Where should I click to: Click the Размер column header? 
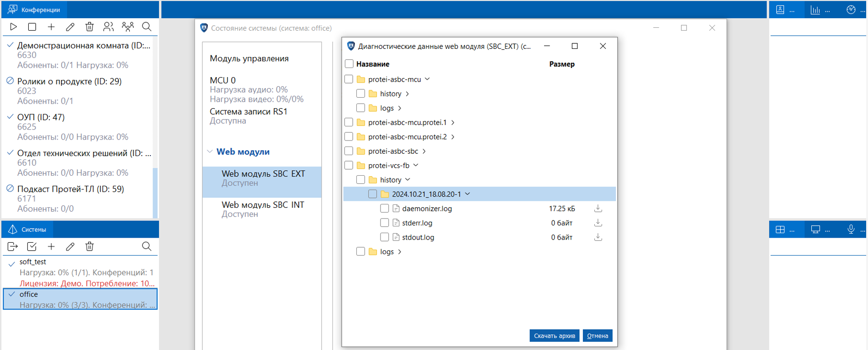pos(562,64)
